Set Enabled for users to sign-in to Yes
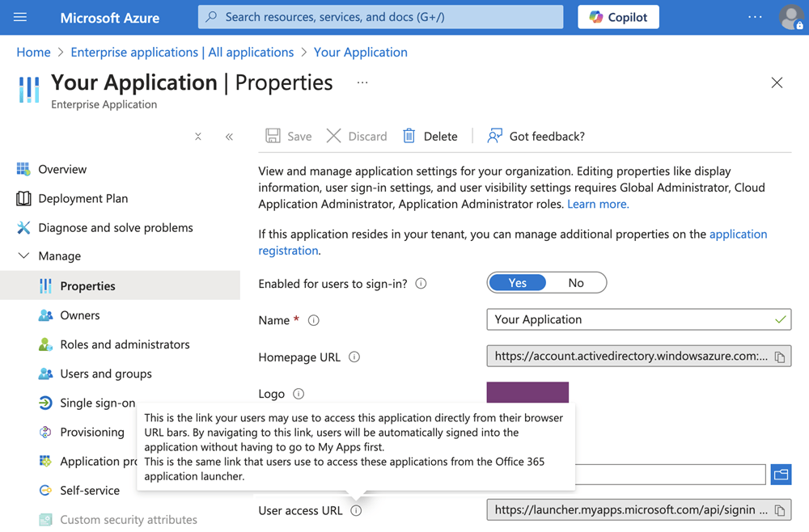 coord(518,282)
